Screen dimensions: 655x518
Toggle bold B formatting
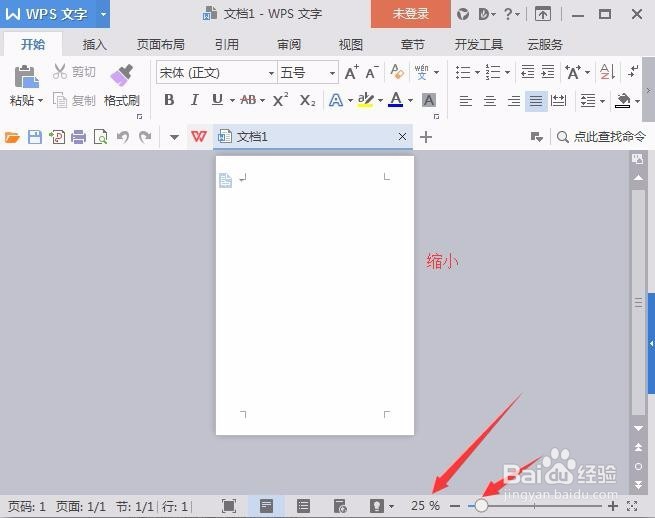coord(169,100)
